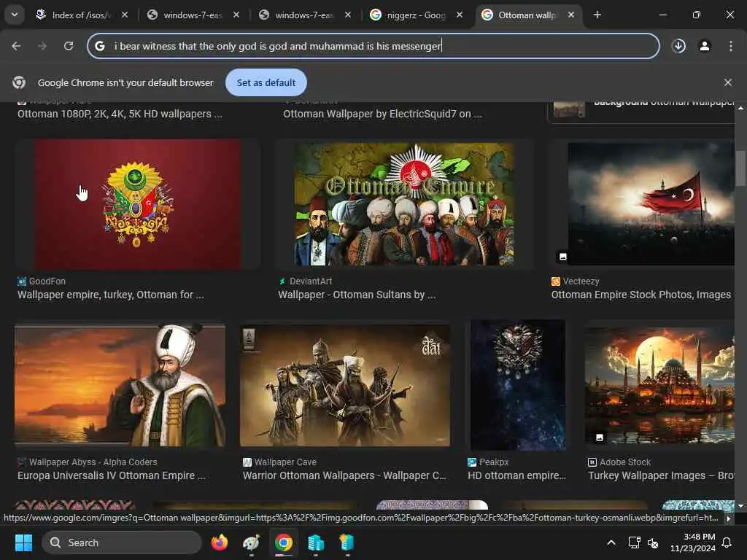The height and width of the screenshot is (560, 747).
Task: Open Warrior Ottoman Wallpapers - Wallpaper Cave link
Action: [x=344, y=475]
